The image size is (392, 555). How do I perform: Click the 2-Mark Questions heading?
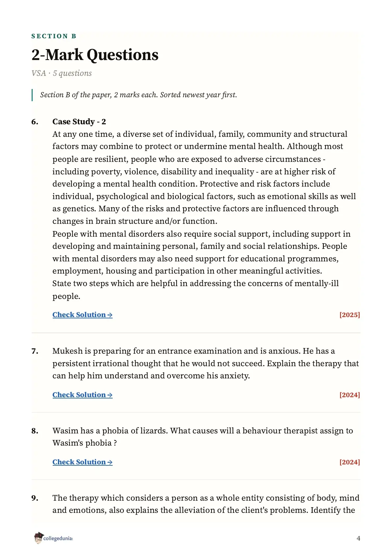(95, 55)
